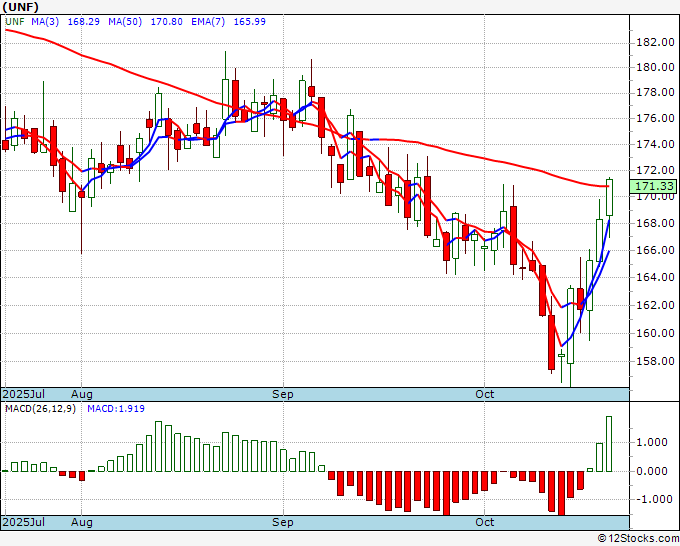The height and width of the screenshot is (546, 680).
Task: Click the 168.00 price axis label
Action: (655, 223)
